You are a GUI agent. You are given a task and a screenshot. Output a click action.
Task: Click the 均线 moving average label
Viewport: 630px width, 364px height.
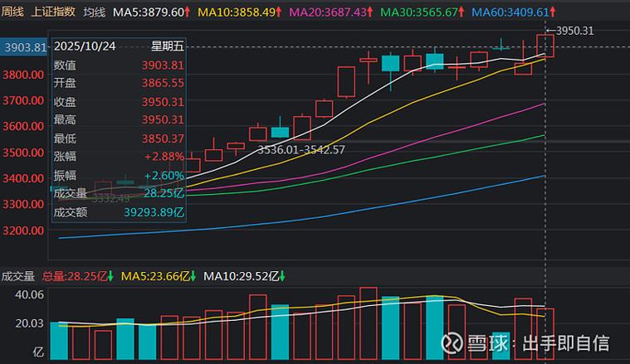point(95,12)
